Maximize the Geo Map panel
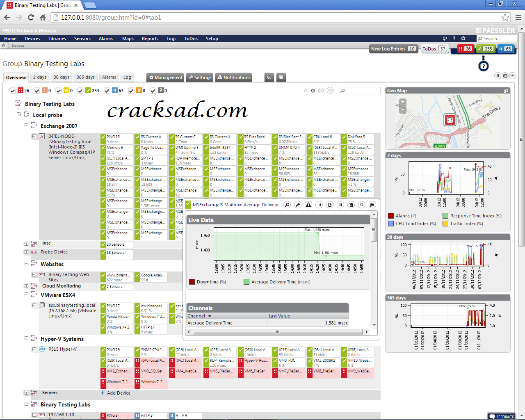Viewport: 525px width, 420px height. point(506,91)
